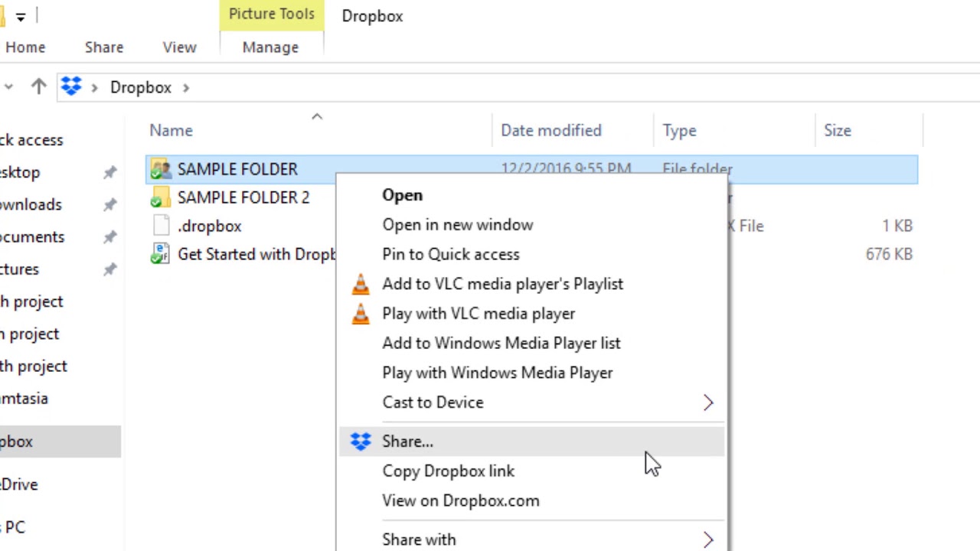This screenshot has width=980, height=551.
Task: Choose Share with menu entry
Action: coord(531,540)
